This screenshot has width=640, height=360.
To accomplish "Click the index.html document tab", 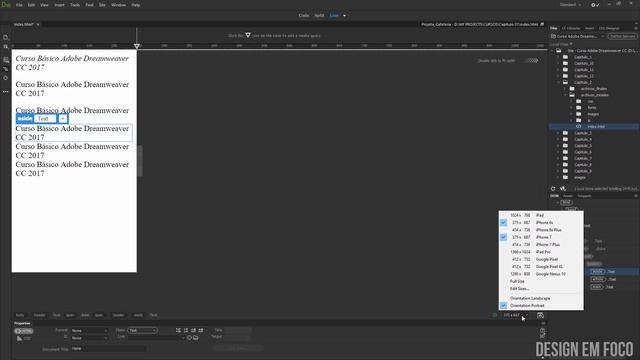I will click(24, 24).
